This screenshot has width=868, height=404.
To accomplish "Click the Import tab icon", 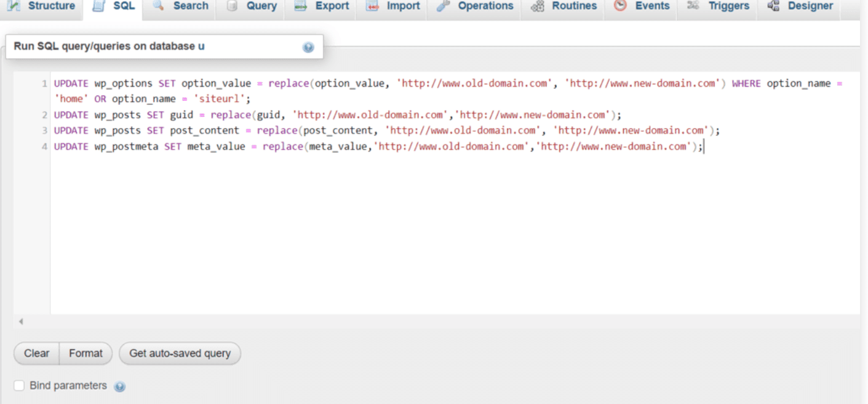I will pos(372,6).
